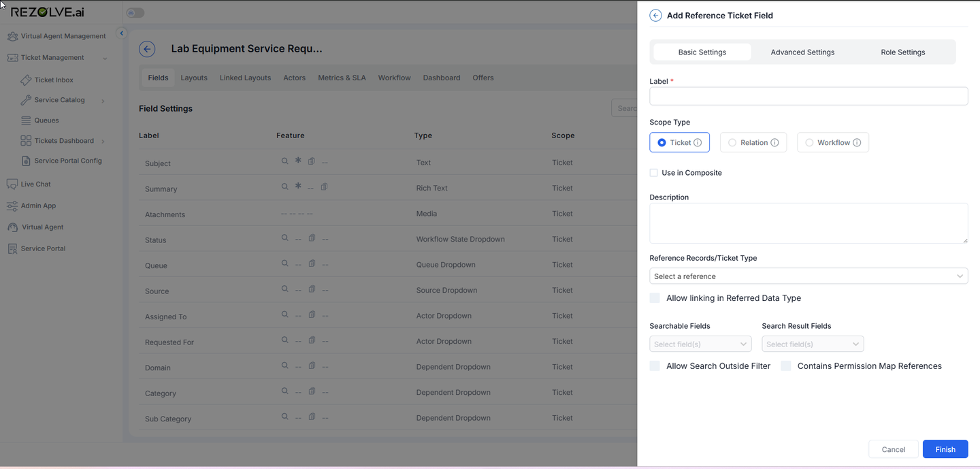Click the Workflow State Dropdown type cell
Viewport: 980px width, 469px height.
point(461,239)
